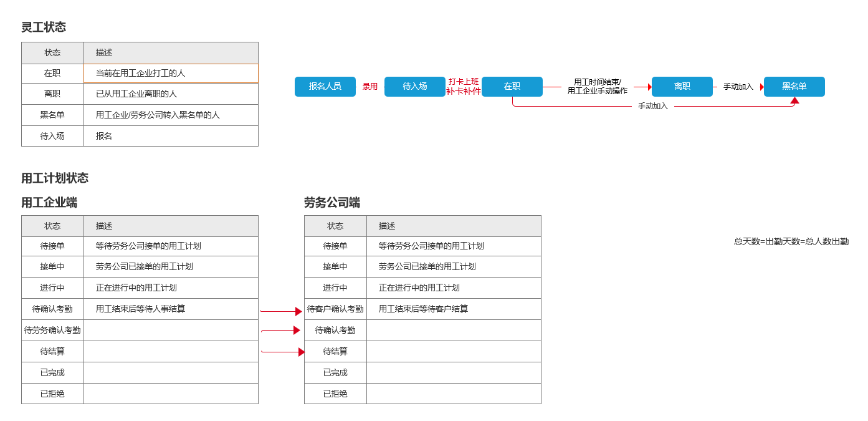Select 接单中 in 劳务公司端 table

335,266
